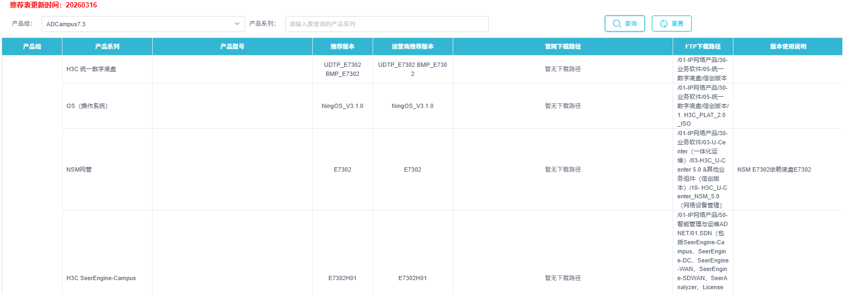Click the refresh icon in 重置 button
The height and width of the screenshot is (294, 868).
(664, 24)
